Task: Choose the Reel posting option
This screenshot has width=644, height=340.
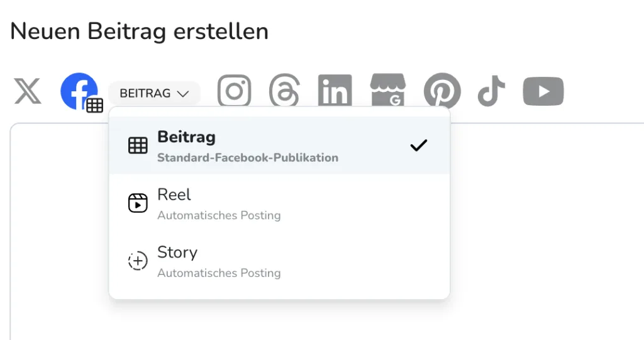Action: coord(279,203)
